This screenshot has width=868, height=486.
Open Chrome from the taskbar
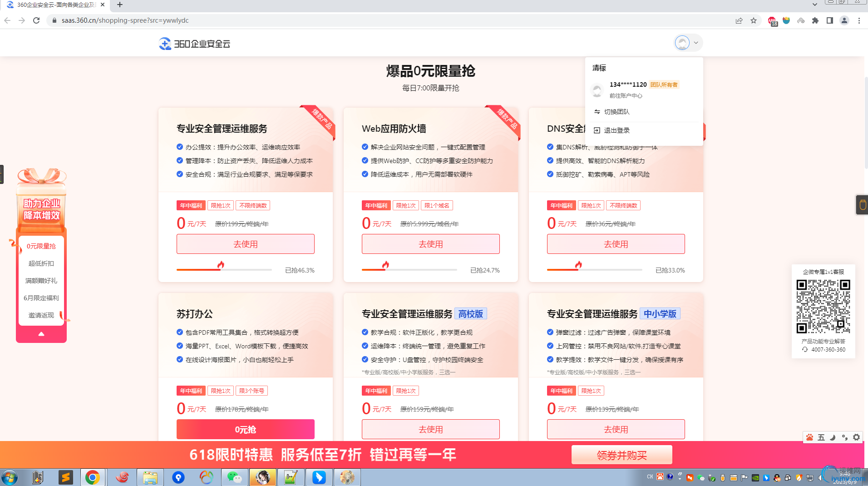[93, 478]
